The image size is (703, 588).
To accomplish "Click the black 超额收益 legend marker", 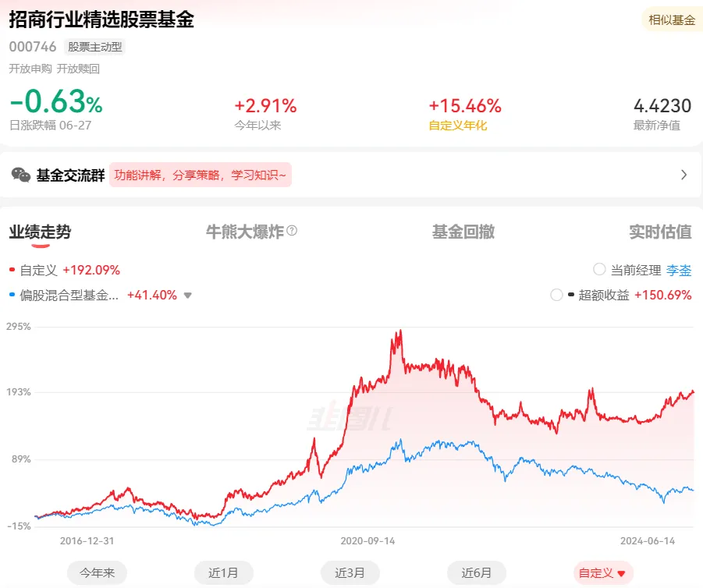I will coord(571,295).
